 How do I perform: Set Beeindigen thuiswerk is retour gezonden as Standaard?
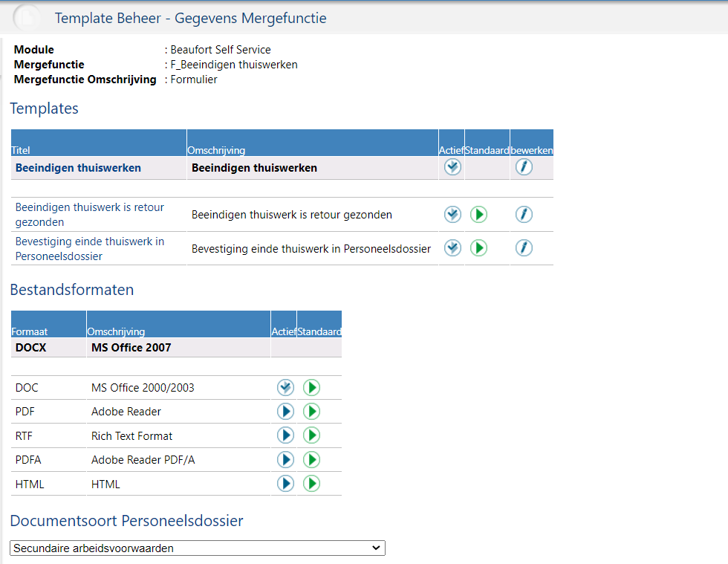(478, 215)
